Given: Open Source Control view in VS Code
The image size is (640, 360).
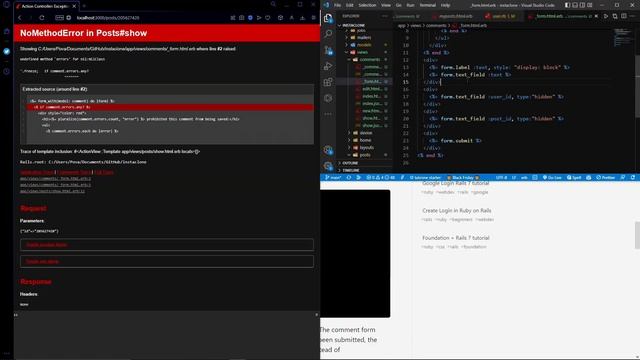Looking at the screenshot, I should pyautogui.click(x=328, y=50).
